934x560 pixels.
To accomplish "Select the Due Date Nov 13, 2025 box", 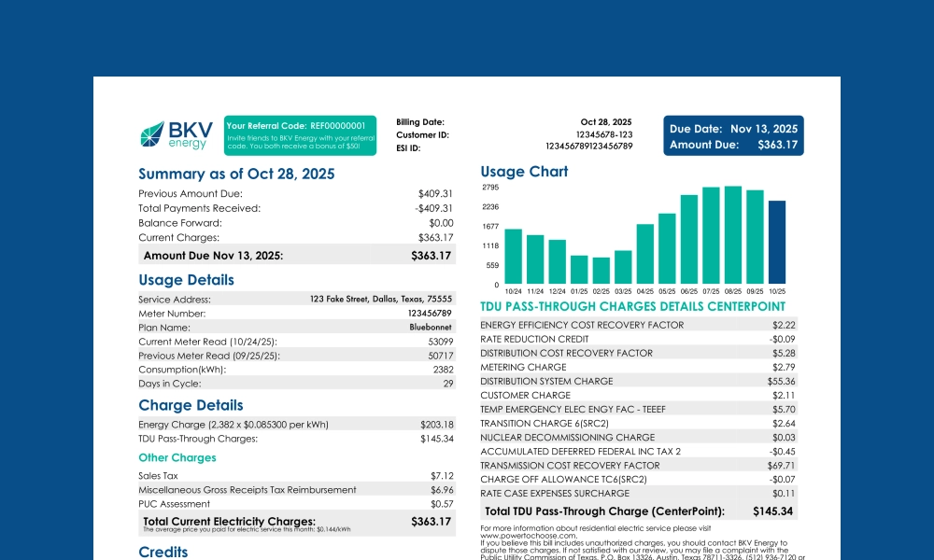I will pos(733,129).
